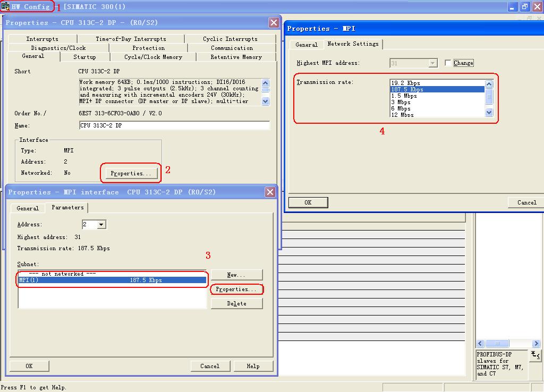Enable the Change checkbox for MPI address

coord(448,63)
